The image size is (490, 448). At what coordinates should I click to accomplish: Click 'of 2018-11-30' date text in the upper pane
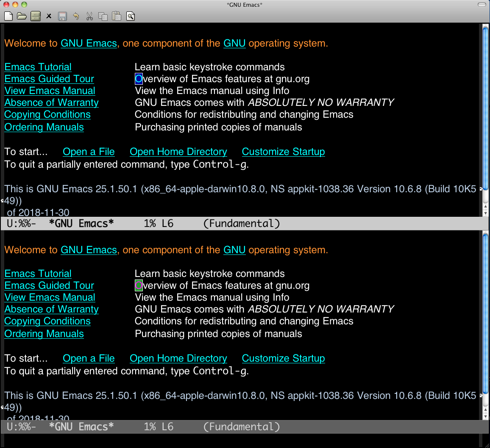point(38,212)
